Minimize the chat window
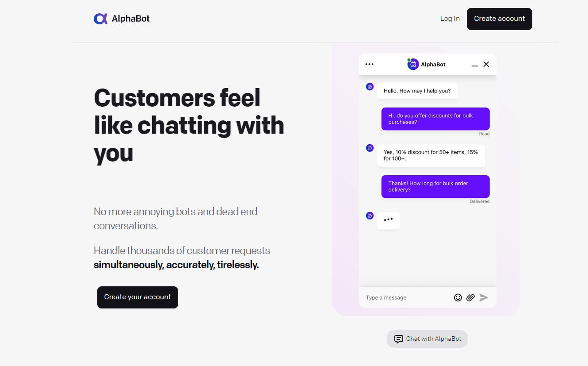The image size is (588, 366). 474,64
